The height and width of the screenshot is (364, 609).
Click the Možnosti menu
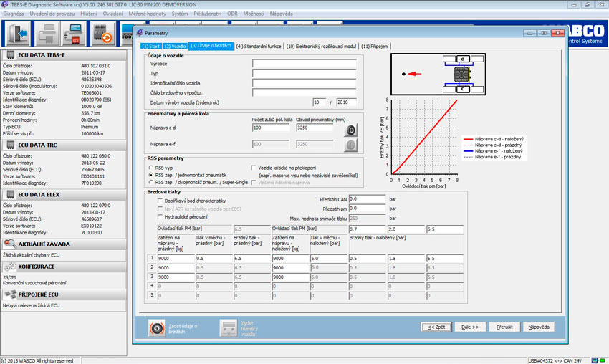click(254, 14)
